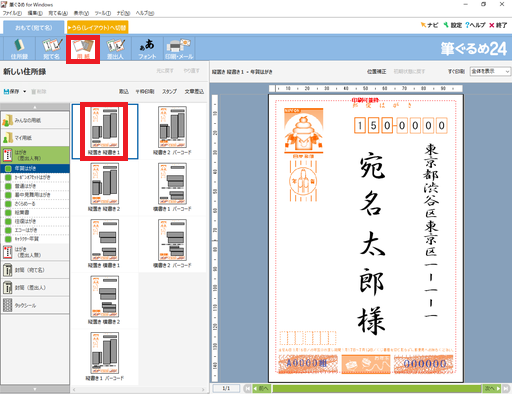
Task: Click the スタンプ stamp button
Action: pyautogui.click(x=169, y=91)
